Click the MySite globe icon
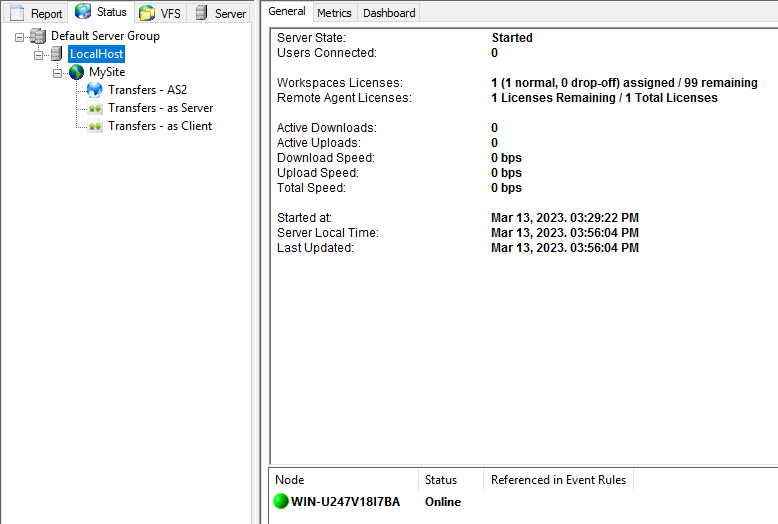778x524 pixels. click(77, 72)
